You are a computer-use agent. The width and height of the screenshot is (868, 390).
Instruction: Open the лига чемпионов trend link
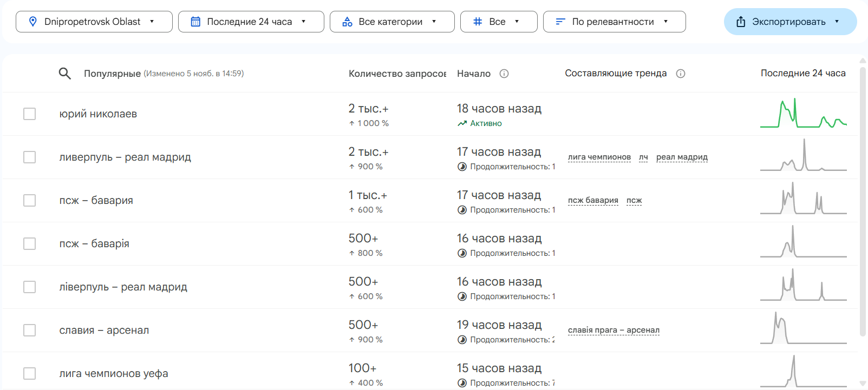tap(599, 157)
